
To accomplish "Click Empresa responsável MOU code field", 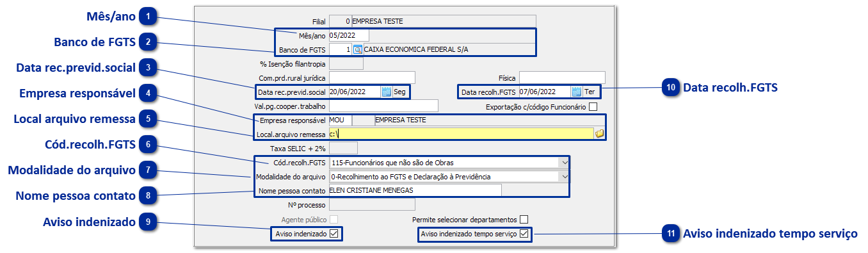I will [x=341, y=120].
